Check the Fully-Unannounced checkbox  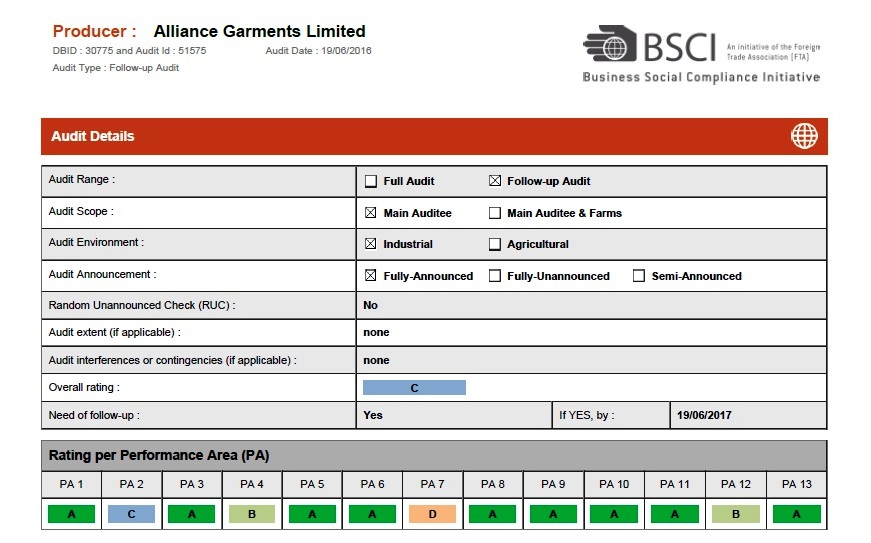point(494,276)
